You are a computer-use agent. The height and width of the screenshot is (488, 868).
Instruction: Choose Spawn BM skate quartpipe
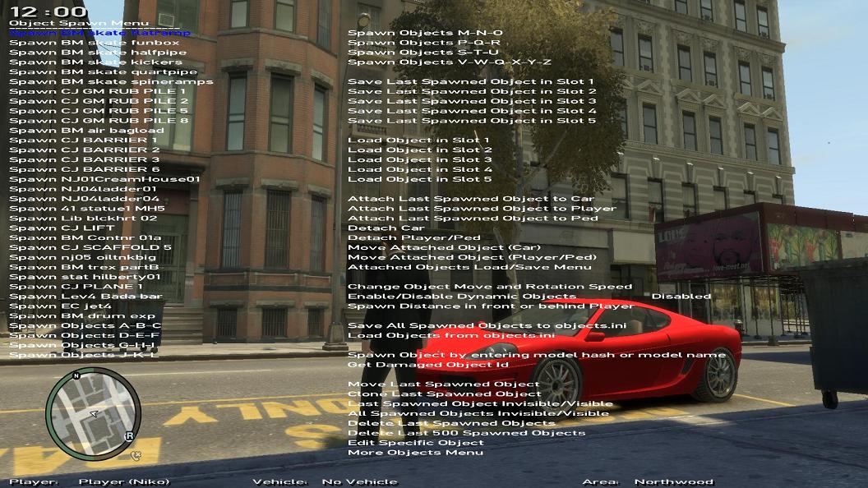pyautogui.click(x=103, y=72)
